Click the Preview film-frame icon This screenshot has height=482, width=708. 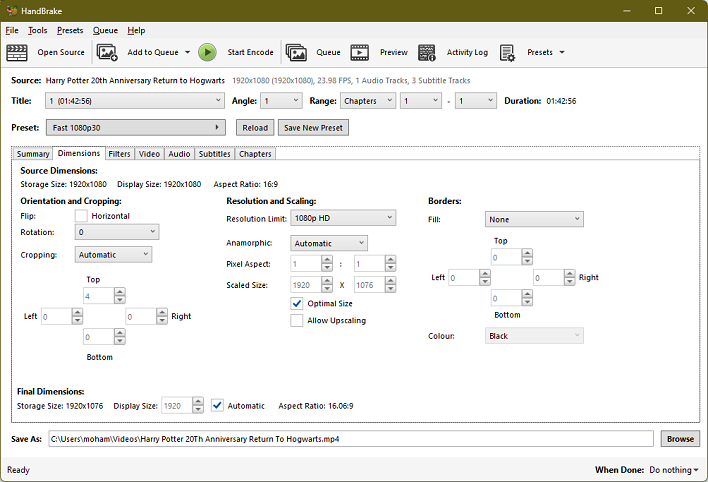pyautogui.click(x=359, y=53)
